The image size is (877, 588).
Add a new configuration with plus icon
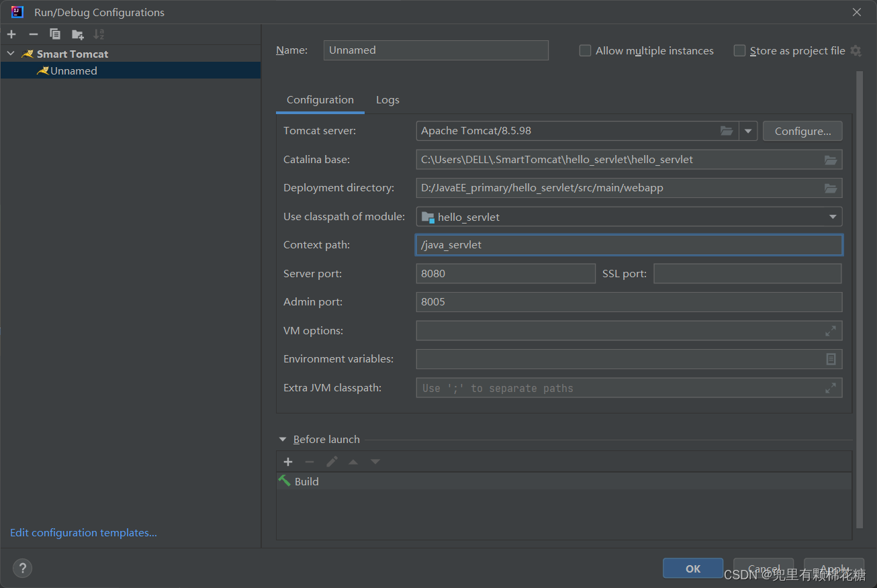(x=11, y=34)
